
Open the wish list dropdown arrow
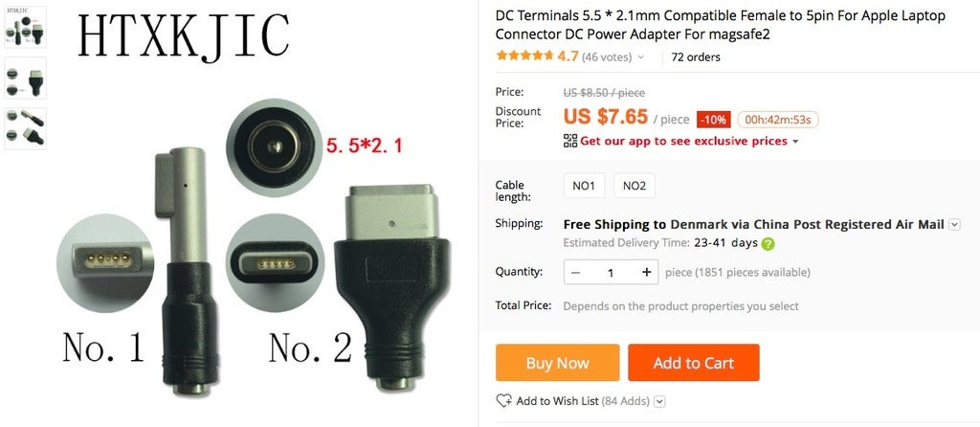tap(660, 401)
